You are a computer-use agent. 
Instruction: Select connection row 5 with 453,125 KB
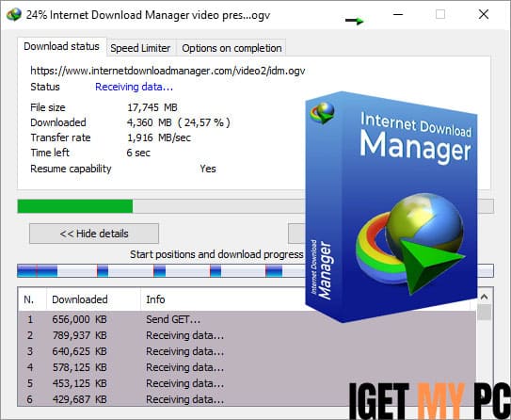pos(247,383)
